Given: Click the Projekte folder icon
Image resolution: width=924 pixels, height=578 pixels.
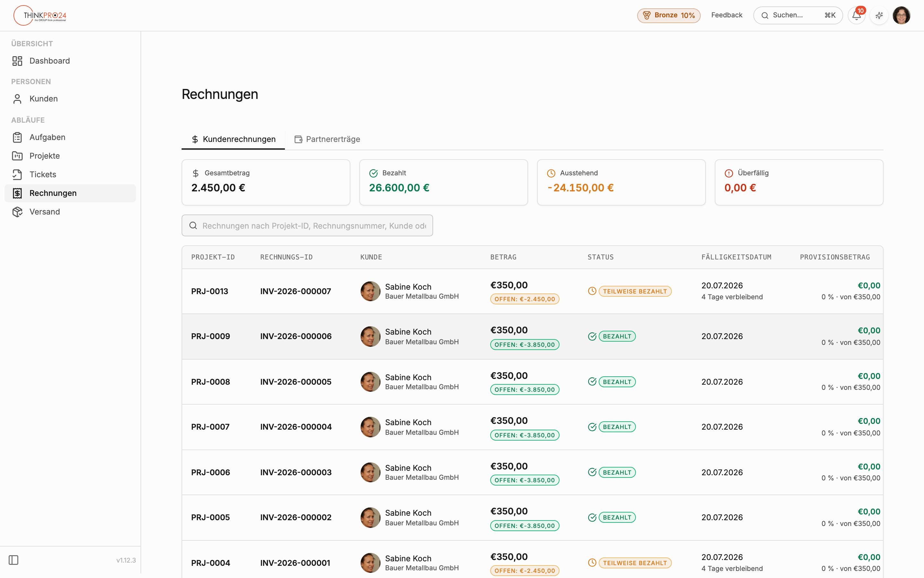Looking at the screenshot, I should click(17, 156).
